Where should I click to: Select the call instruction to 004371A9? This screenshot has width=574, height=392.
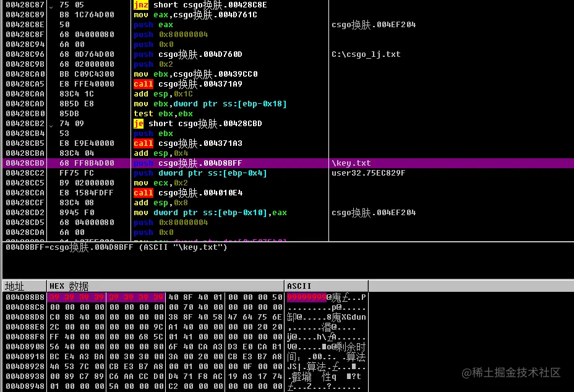[x=188, y=84]
